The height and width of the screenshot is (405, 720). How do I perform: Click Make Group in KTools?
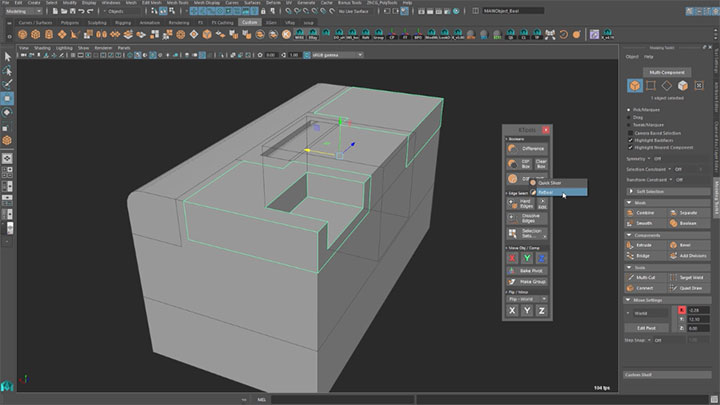(527, 281)
